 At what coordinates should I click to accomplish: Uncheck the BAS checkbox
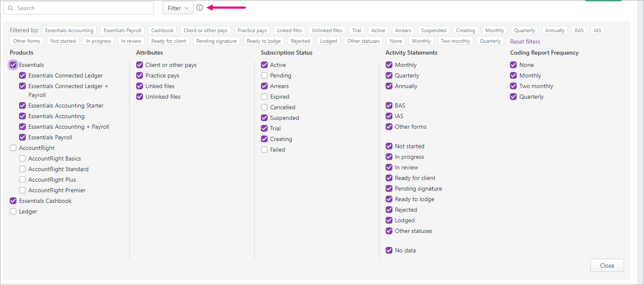[389, 105]
